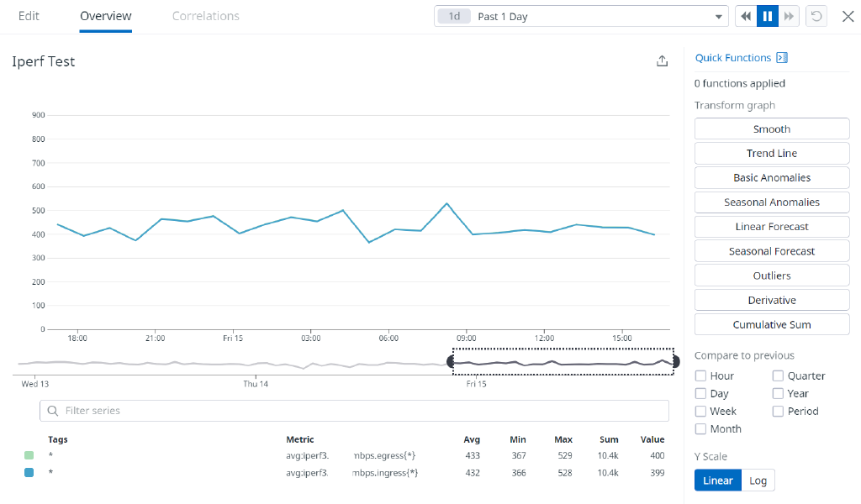
Task: Select the green egress series swatch
Action: [x=29, y=455]
